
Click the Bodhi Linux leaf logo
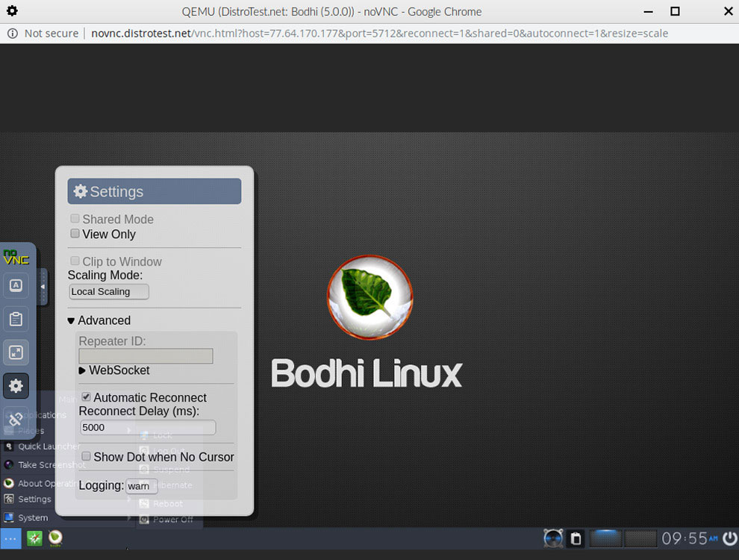click(370, 297)
